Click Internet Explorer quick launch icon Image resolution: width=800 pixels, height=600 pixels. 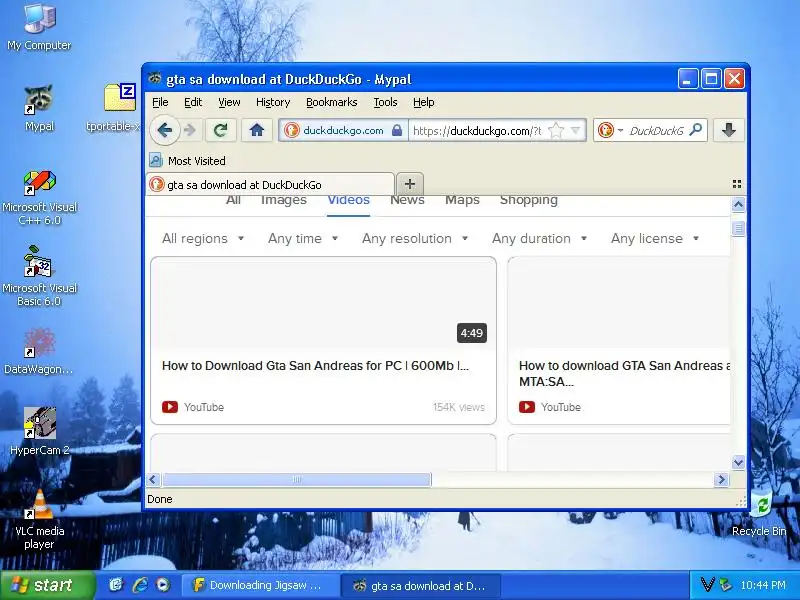[140, 585]
